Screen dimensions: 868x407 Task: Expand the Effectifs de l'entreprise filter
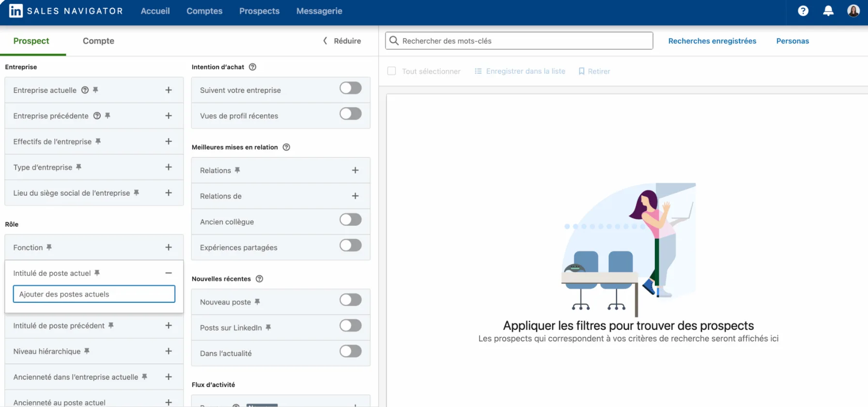point(169,141)
